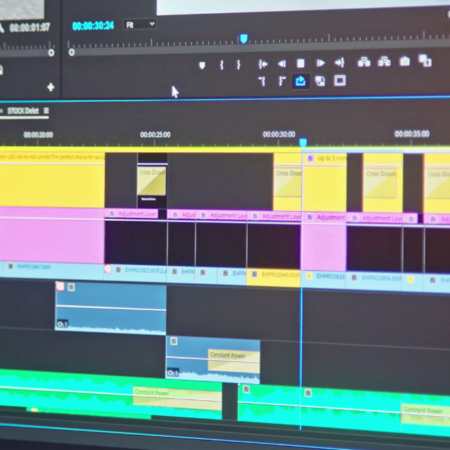Image resolution: width=450 pixels, height=450 pixels.
Task: Click the Add Marker button in program monitor
Action: click(x=202, y=65)
